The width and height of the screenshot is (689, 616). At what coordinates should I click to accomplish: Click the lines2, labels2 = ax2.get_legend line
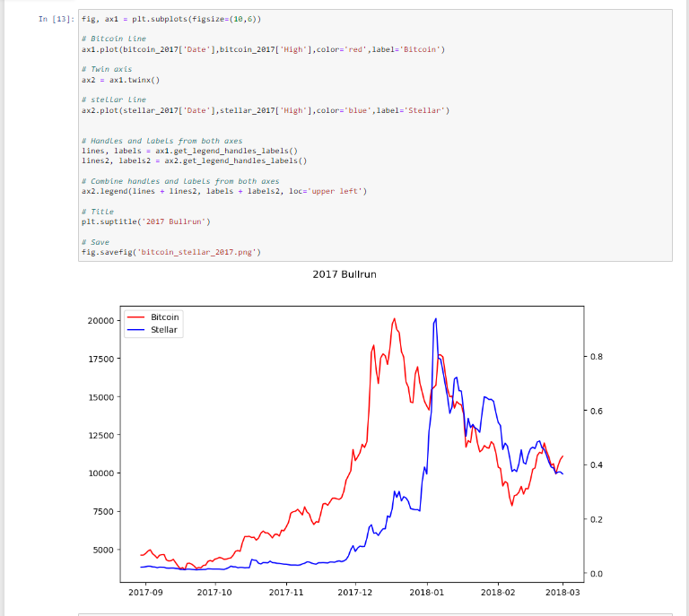[x=194, y=161]
